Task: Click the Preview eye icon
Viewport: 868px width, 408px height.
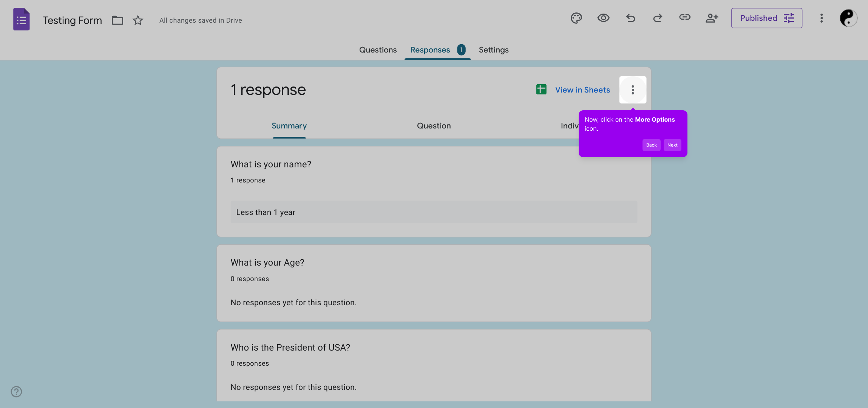Action: [602, 18]
